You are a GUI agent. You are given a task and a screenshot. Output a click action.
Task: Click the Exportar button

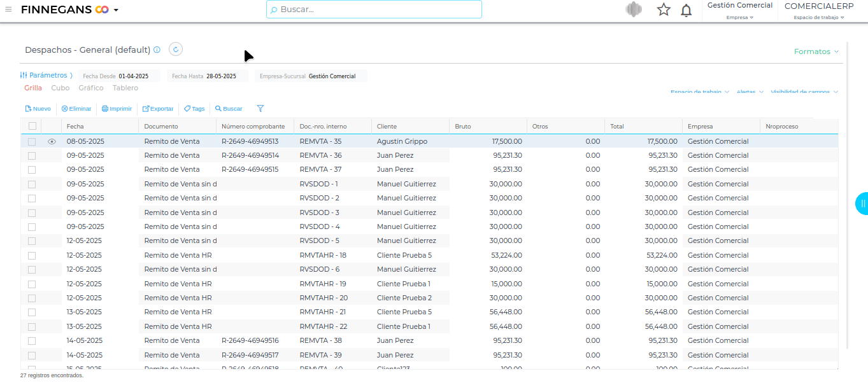[158, 109]
